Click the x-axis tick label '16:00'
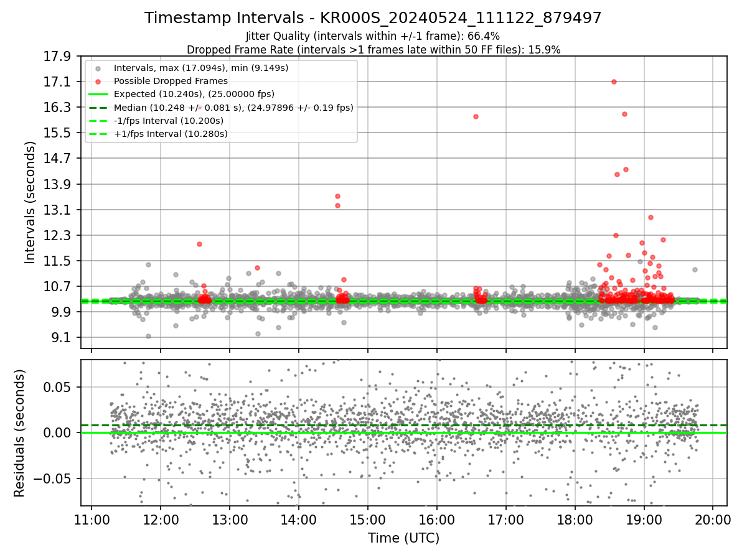747x560 pixels. click(436, 519)
